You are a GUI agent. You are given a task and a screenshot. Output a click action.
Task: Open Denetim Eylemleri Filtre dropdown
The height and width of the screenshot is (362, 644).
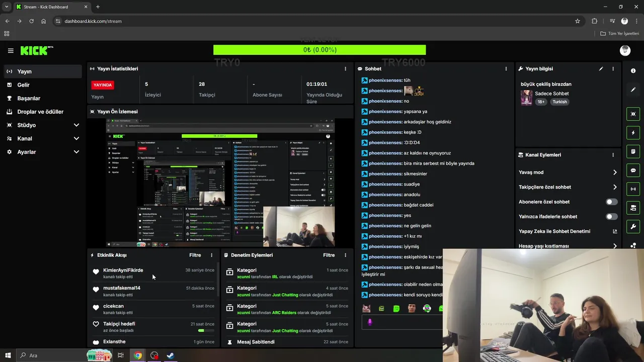(329, 255)
